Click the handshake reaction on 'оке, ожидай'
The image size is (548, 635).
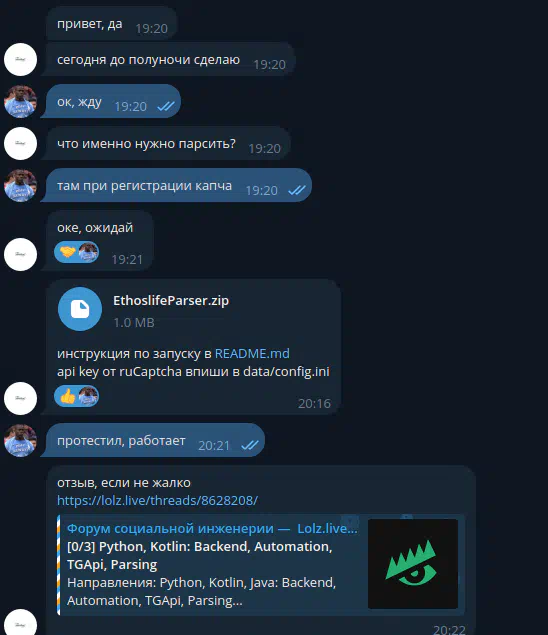click(x=68, y=252)
